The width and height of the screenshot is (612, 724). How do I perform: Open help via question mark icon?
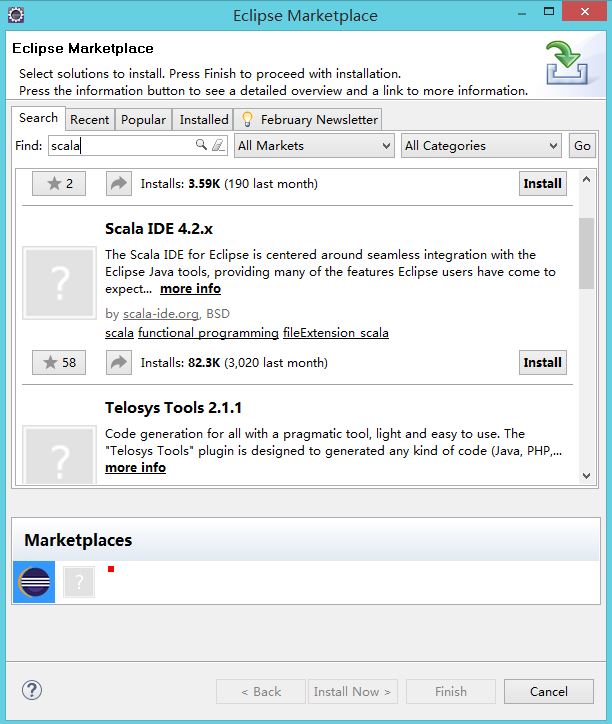coord(32,690)
